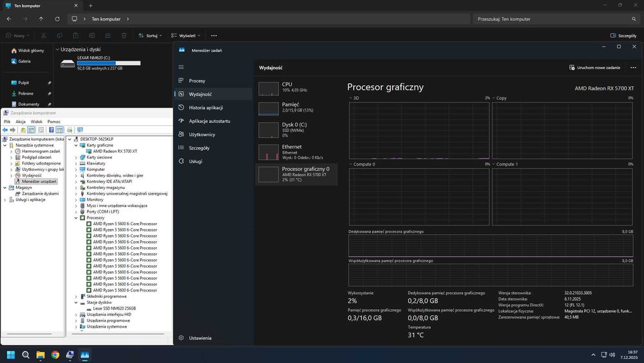Collapse the Procesory device tree node
This screenshot has width=644, height=363.
[77, 218]
